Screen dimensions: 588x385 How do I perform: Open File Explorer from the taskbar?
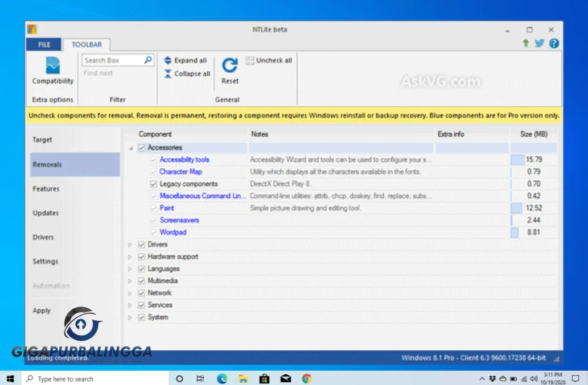click(x=243, y=379)
